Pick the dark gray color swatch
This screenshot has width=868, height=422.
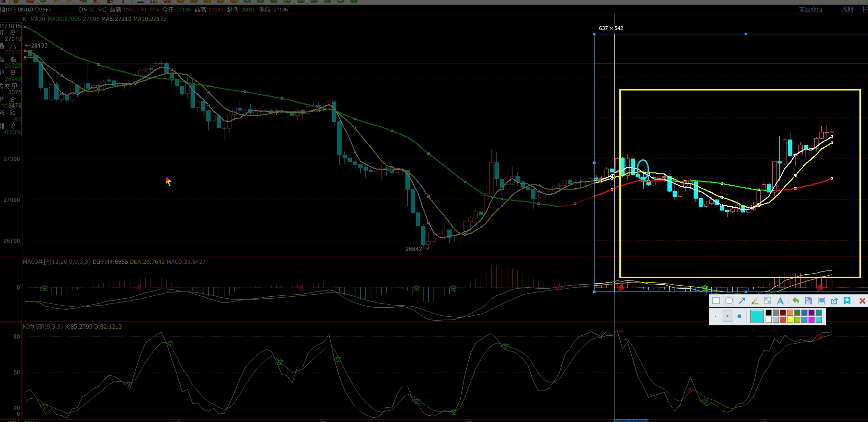(x=776, y=312)
